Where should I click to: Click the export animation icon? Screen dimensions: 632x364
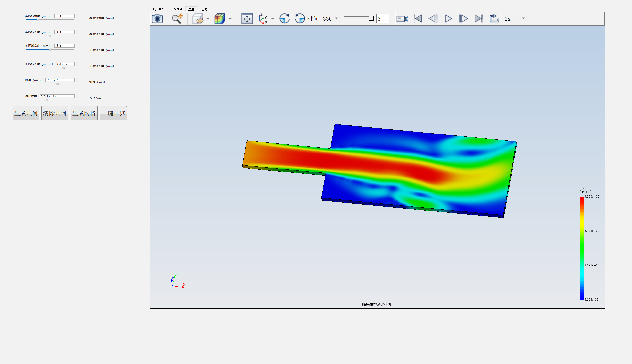(494, 19)
